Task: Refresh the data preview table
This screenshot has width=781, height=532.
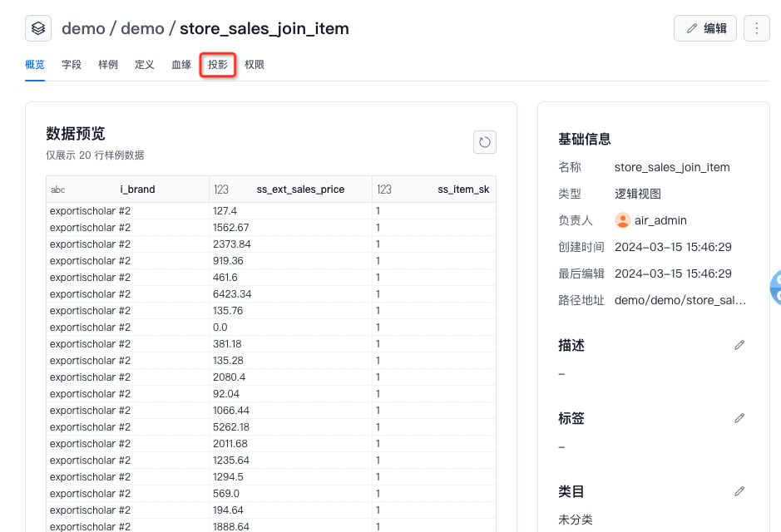Action: 484,142
